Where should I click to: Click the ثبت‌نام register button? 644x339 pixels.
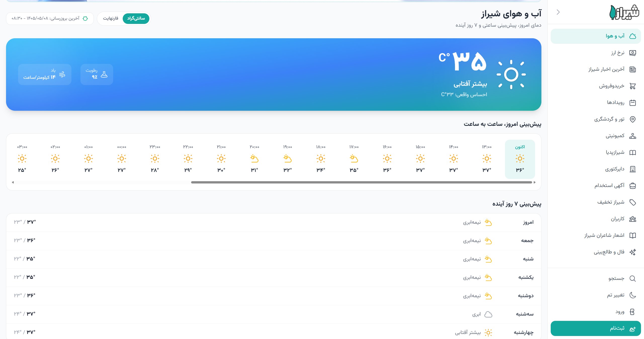pos(596,328)
